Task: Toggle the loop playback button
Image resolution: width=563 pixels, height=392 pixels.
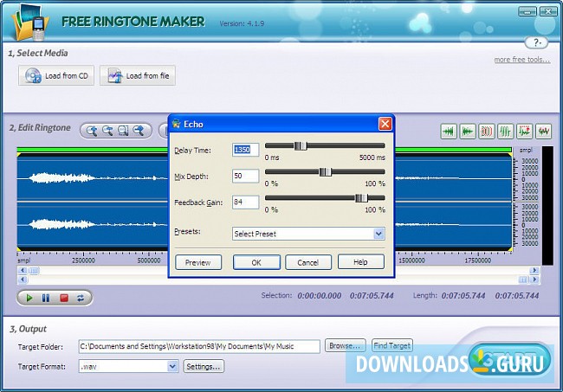Action: pos(81,298)
